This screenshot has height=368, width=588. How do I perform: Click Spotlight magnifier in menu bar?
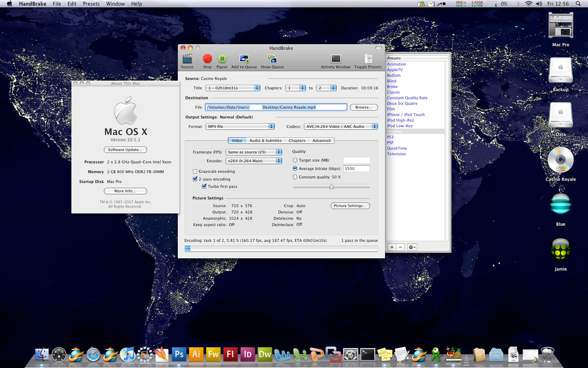(578, 4)
